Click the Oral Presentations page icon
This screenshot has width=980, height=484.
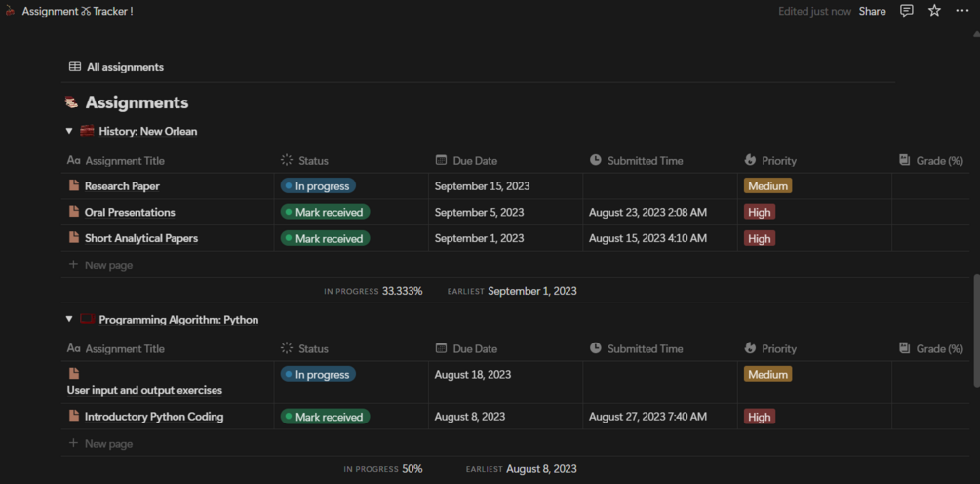(74, 212)
